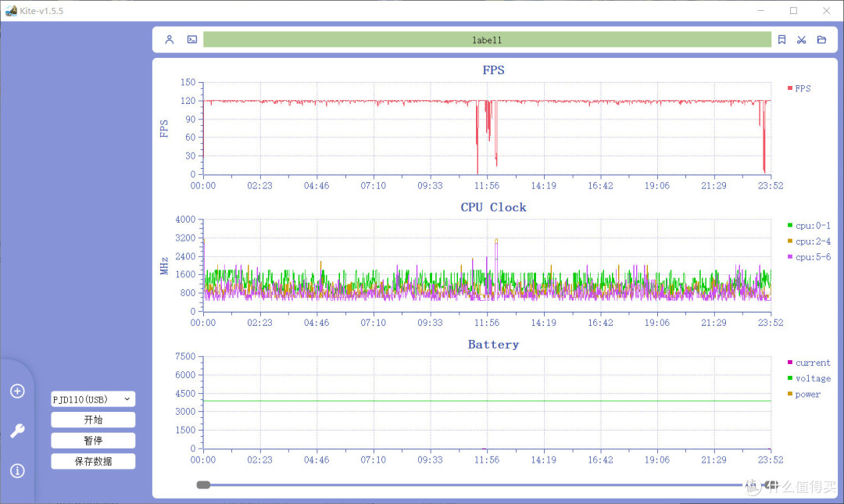Toggle the current legend entry
The height and width of the screenshot is (504, 844).
tap(809, 363)
